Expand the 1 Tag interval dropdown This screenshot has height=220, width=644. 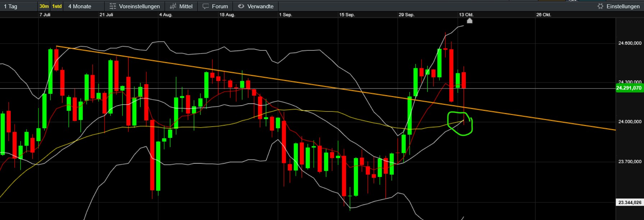click(11, 6)
